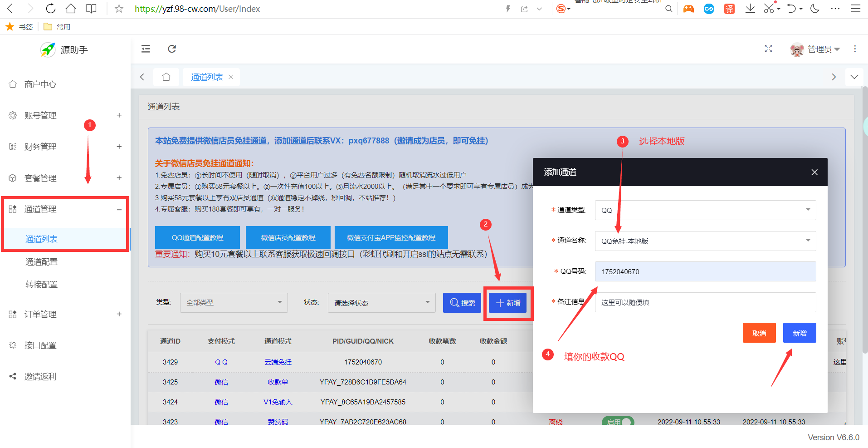Image resolution: width=868 pixels, height=448 pixels.
Task: Click the blue 新增 button in toolbar
Action: pos(507,303)
